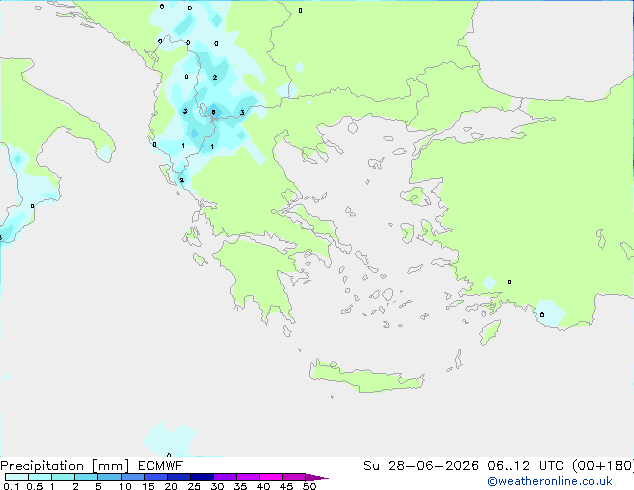The height and width of the screenshot is (490, 634).
Task: Select the Rhodes island outline
Action: tap(490, 332)
